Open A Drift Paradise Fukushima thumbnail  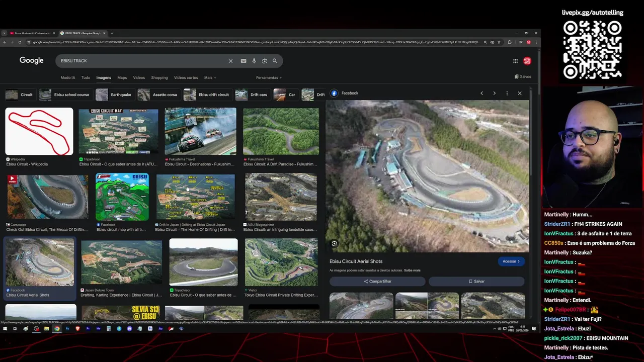[x=281, y=131]
